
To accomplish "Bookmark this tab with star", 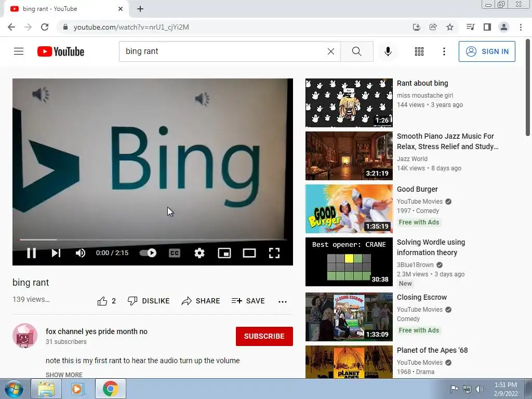I will click(449, 27).
